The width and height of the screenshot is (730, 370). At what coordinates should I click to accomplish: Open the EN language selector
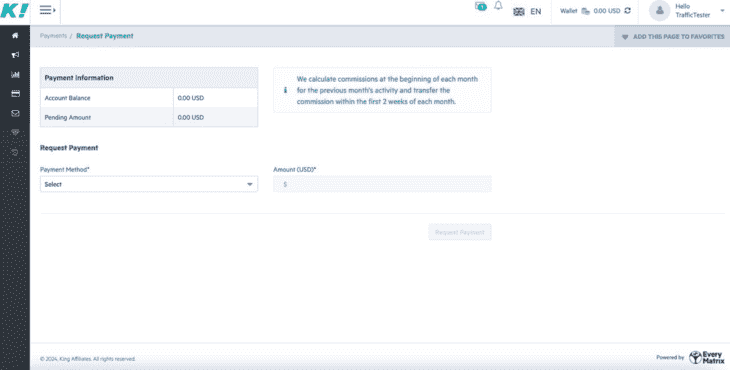click(x=527, y=12)
